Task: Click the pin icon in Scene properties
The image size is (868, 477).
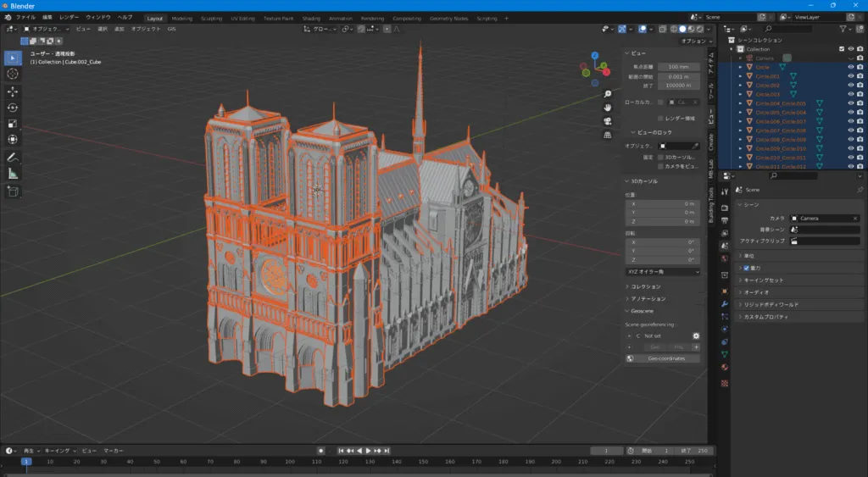Action: pos(860,190)
